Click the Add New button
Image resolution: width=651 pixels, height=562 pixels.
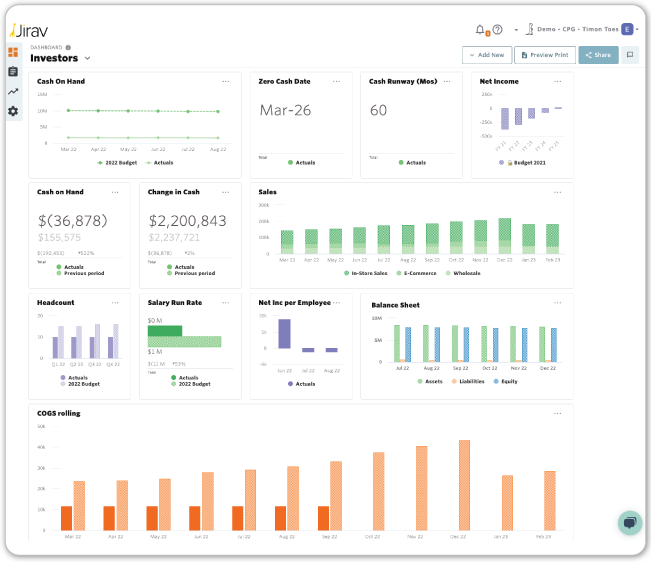pyautogui.click(x=486, y=55)
